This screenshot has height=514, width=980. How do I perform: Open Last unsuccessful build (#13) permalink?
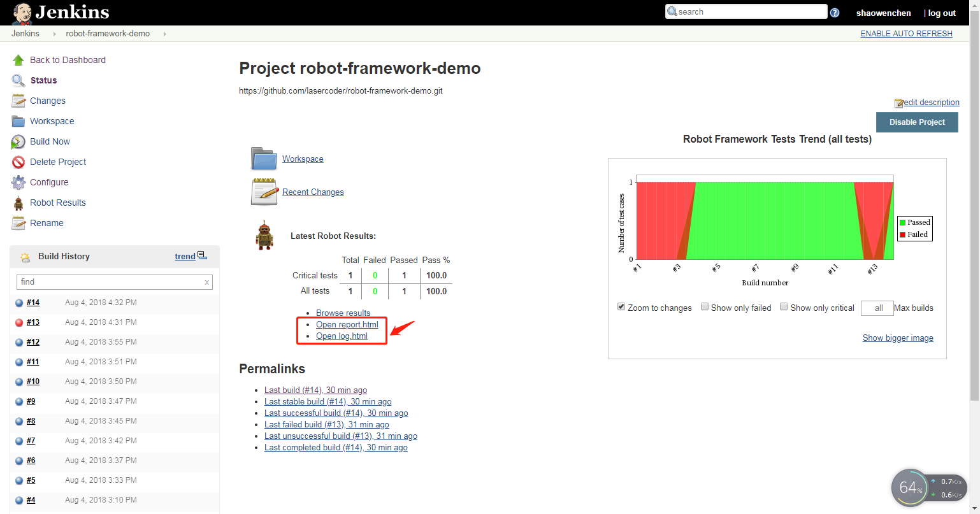pos(341,436)
